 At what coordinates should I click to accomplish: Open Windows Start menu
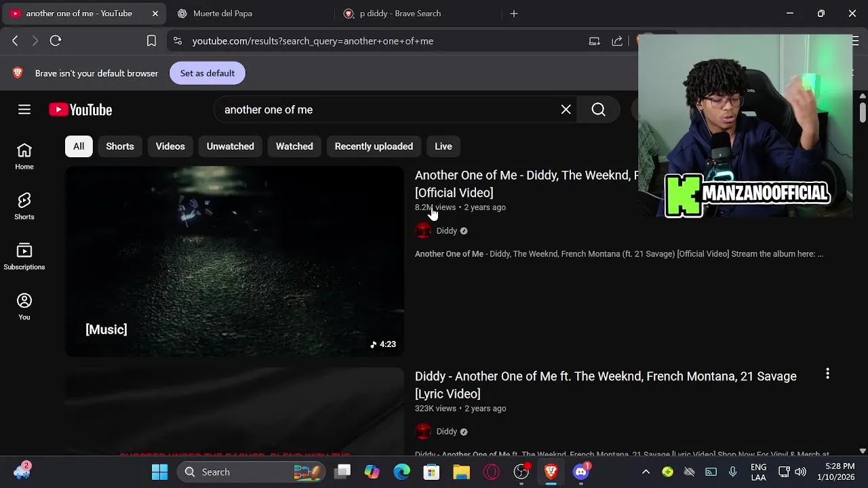click(x=159, y=472)
